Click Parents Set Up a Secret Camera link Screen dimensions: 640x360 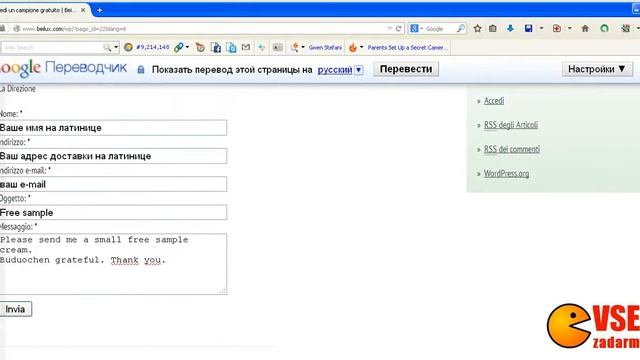pos(407,47)
